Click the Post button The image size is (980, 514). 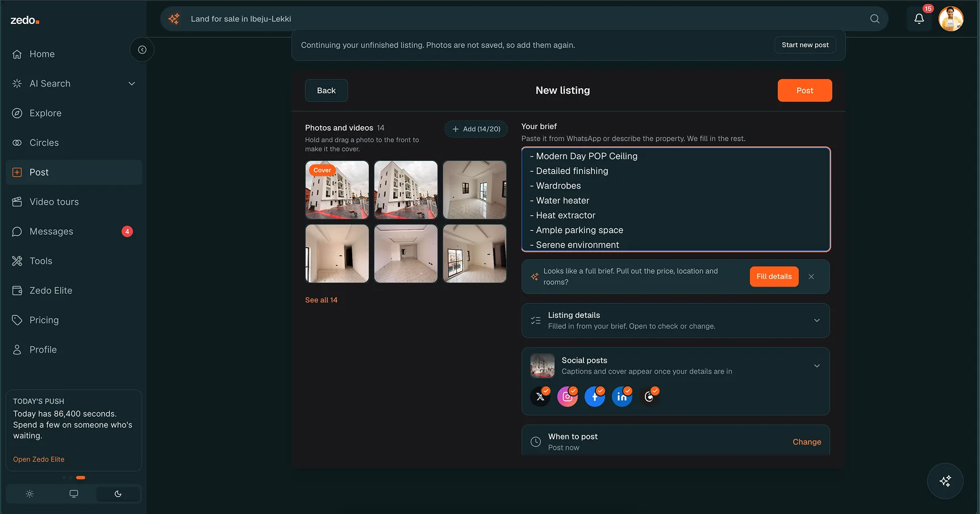(804, 90)
